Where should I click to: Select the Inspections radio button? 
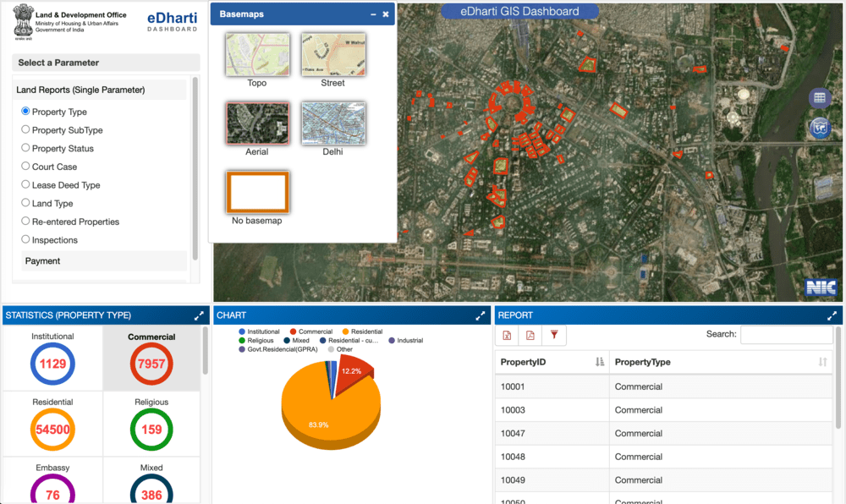coord(25,239)
